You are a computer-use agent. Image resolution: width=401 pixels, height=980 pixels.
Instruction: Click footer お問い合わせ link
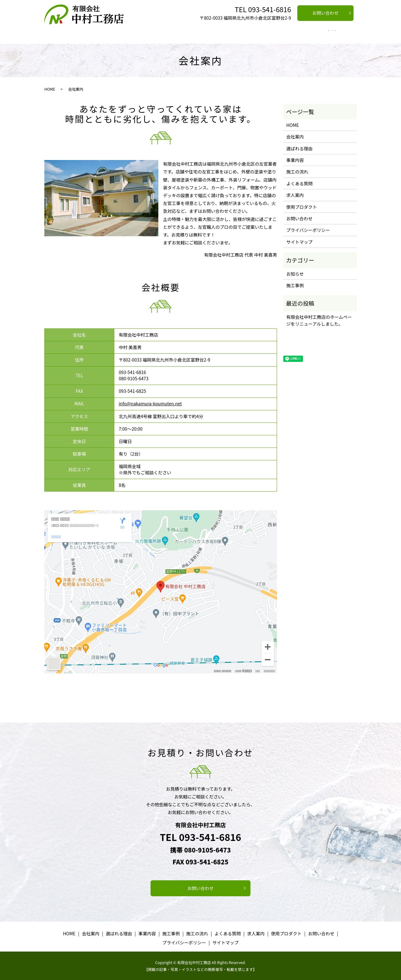(x=321, y=933)
